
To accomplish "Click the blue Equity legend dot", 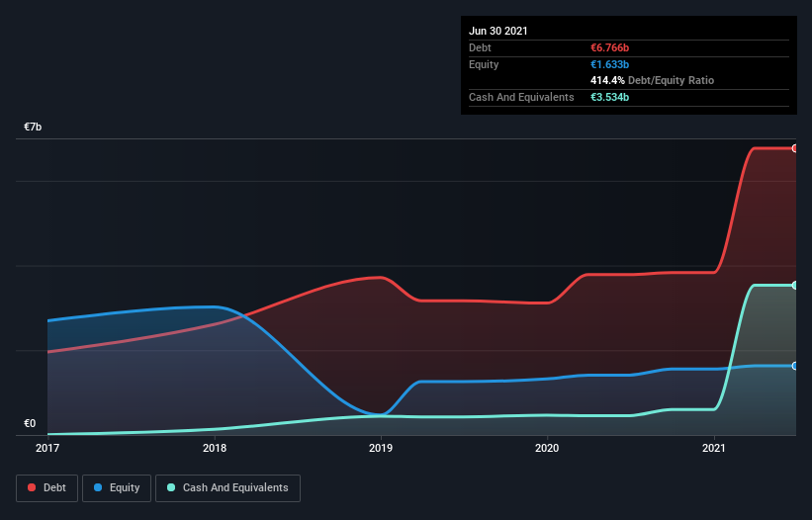I will (x=98, y=487).
